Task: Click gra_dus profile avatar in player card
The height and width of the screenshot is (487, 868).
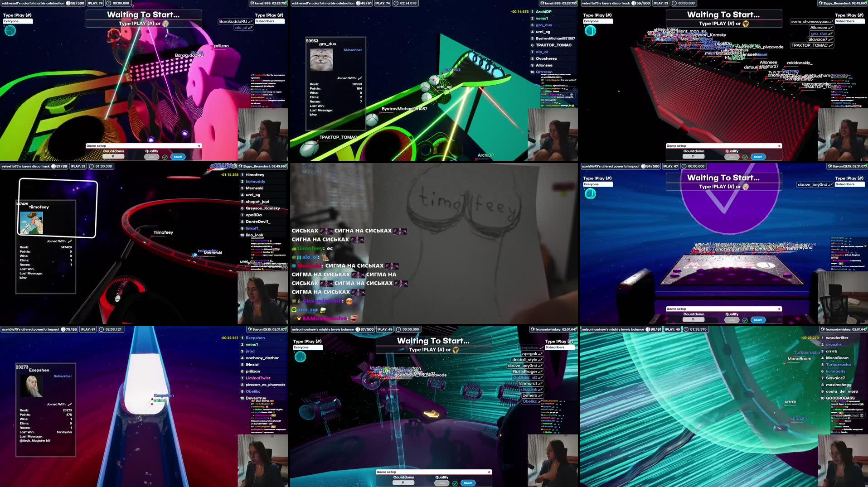Action: (321, 60)
